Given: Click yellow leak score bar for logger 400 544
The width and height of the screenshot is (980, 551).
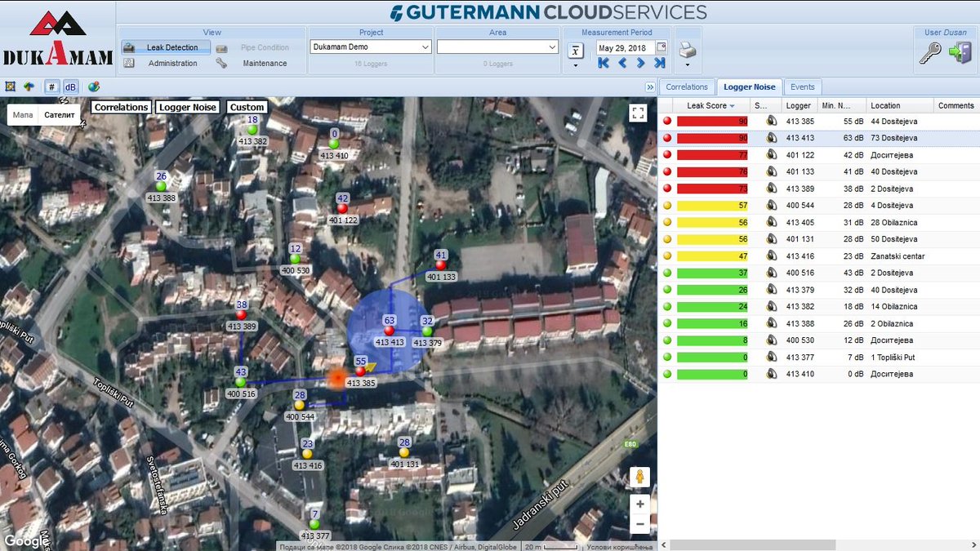Looking at the screenshot, I should (x=712, y=206).
